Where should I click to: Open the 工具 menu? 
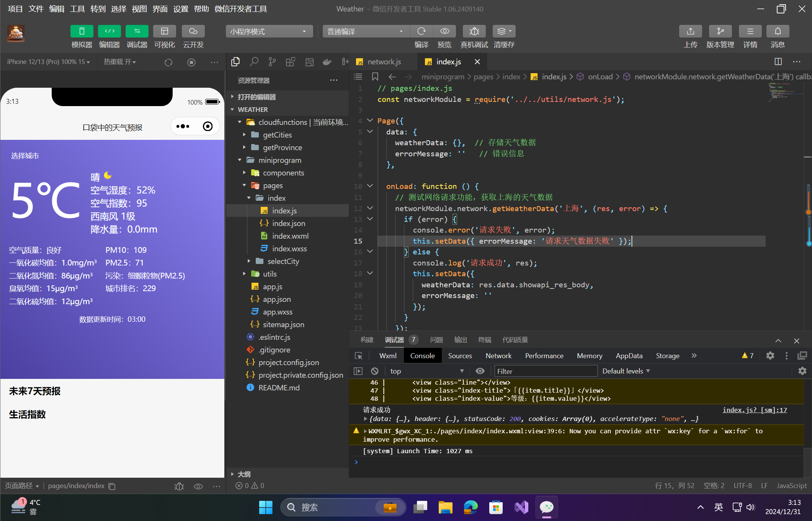click(77, 9)
